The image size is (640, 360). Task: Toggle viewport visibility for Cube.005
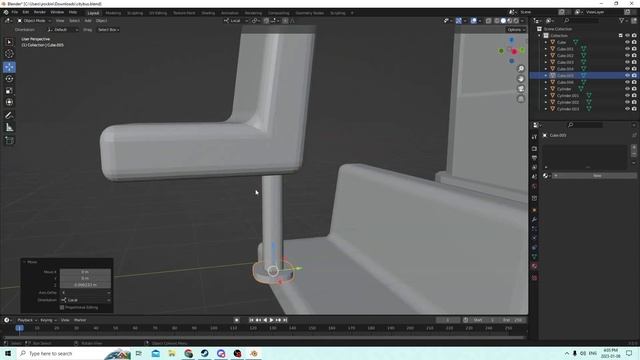pos(627,76)
